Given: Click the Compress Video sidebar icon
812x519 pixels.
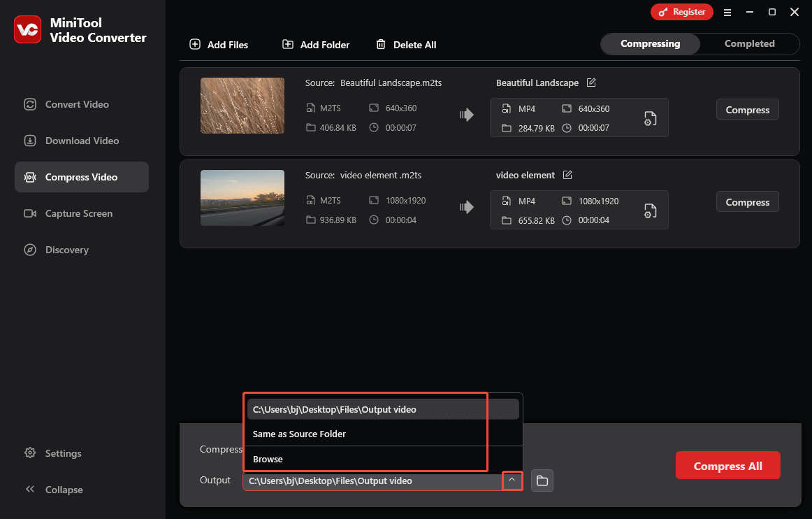Looking at the screenshot, I should tap(30, 177).
